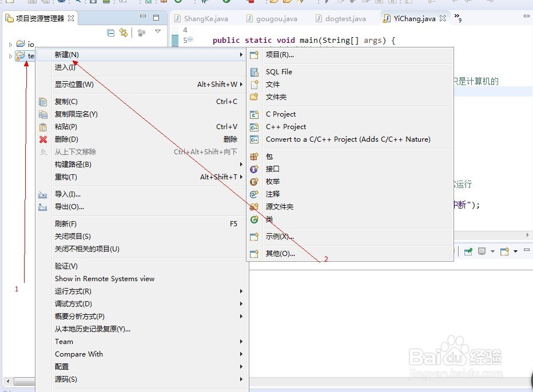Click left arrow of project explorer scrollbar

[x=8, y=381]
